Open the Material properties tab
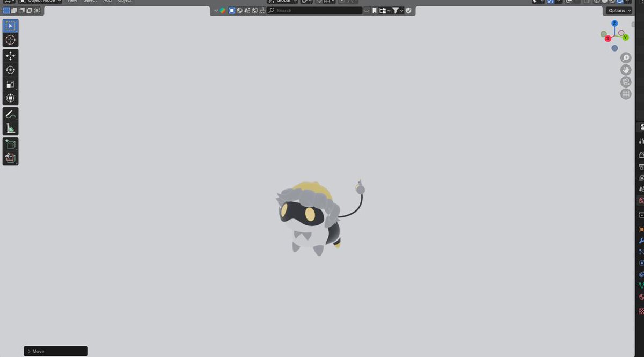Image resolution: width=644 pixels, height=357 pixels. (641, 297)
